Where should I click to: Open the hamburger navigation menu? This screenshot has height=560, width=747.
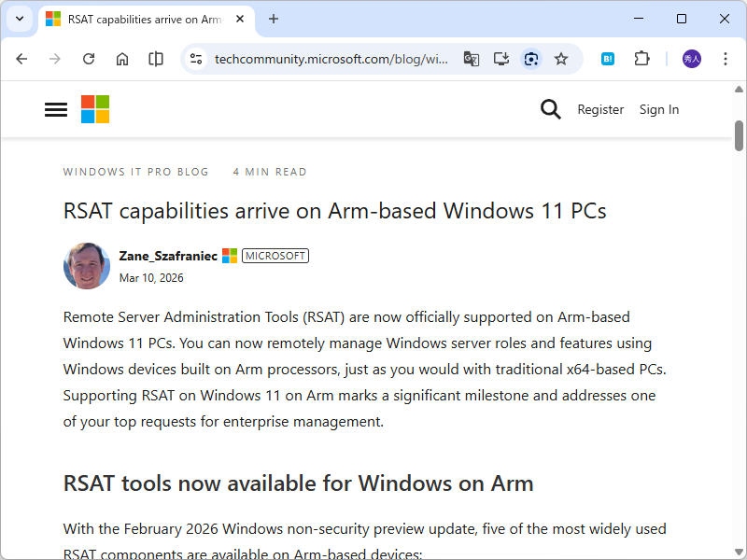56,110
